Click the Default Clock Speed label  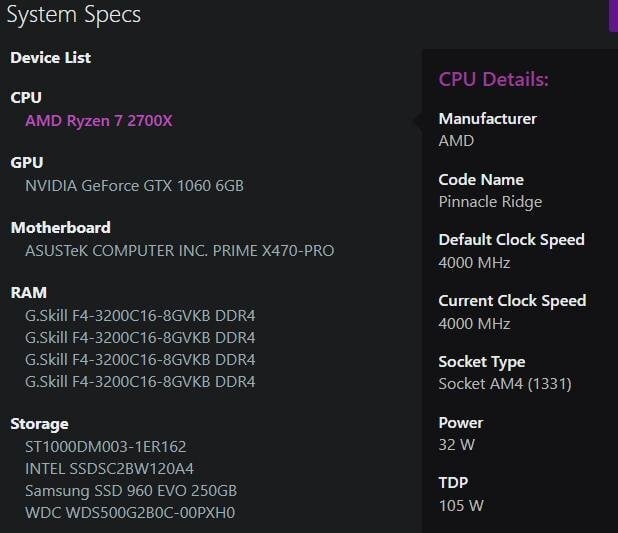click(511, 240)
